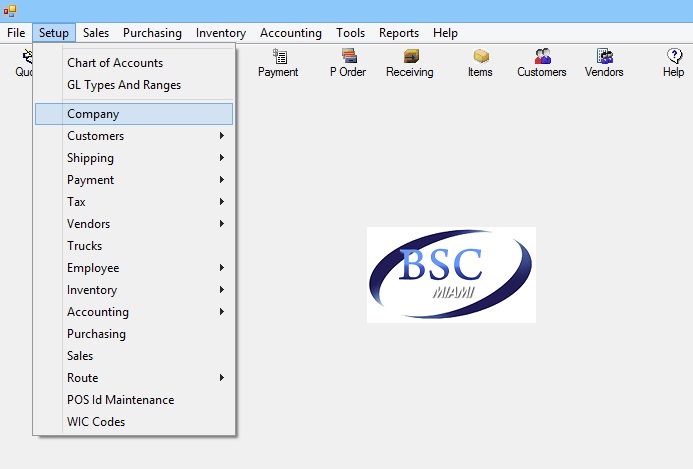
Task: Select the Company menu entry
Action: pos(134,114)
